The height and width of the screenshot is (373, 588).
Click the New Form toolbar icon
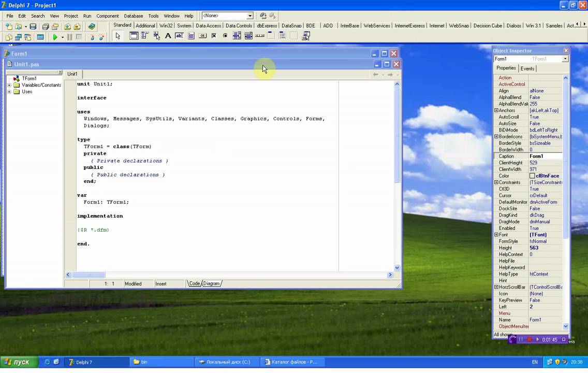pyautogui.click(x=40, y=37)
